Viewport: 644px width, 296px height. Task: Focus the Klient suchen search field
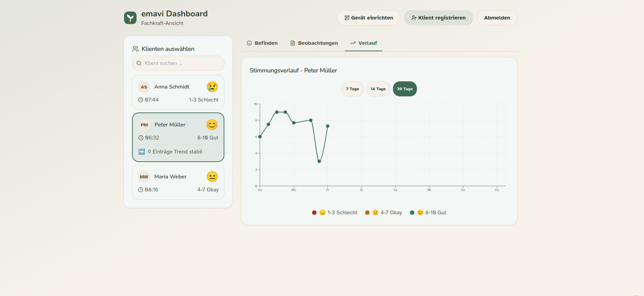pos(178,63)
